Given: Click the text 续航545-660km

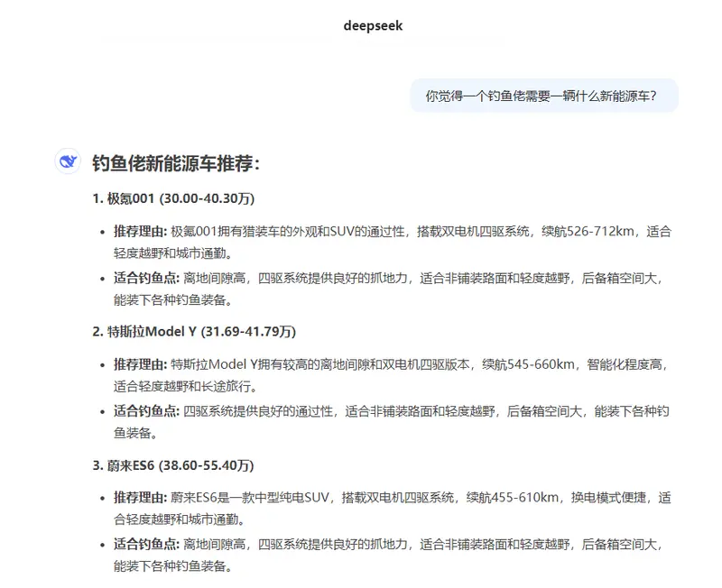Looking at the screenshot, I should tap(529, 365).
